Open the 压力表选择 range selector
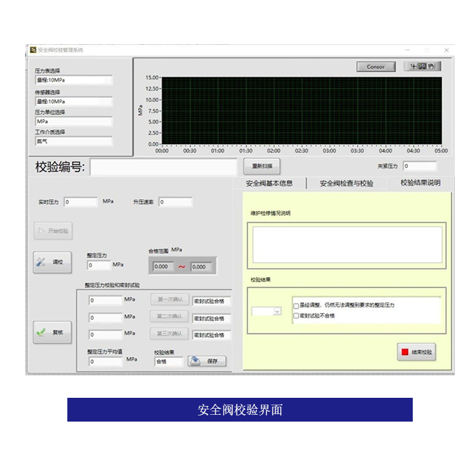The image size is (476, 476). click(73, 80)
